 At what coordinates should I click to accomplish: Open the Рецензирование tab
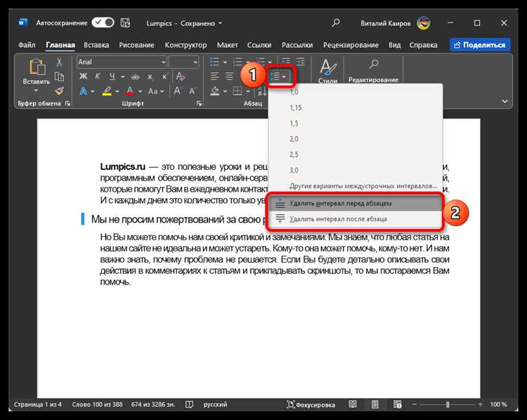pyautogui.click(x=351, y=45)
